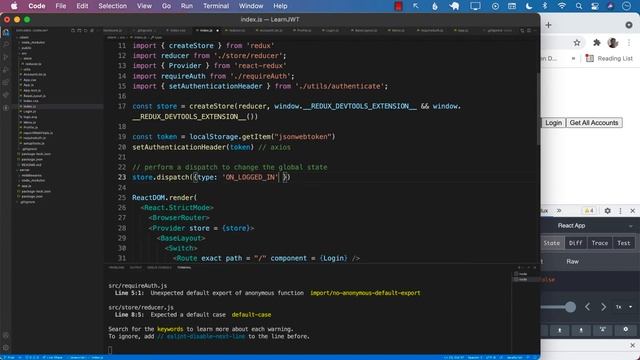Open the Extensions view icon
This screenshot has height=360, width=640.
pos(6,82)
